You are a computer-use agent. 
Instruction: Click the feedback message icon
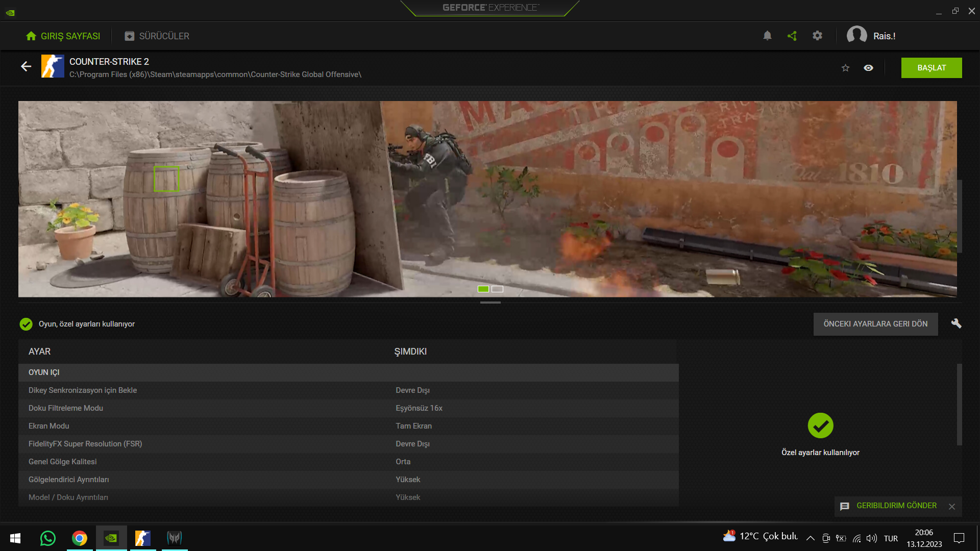tap(845, 506)
